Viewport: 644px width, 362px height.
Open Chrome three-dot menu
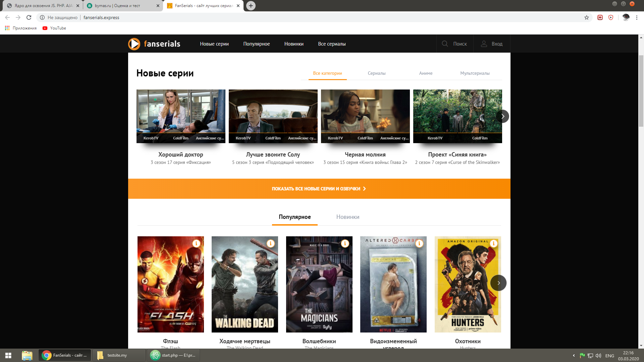click(x=637, y=17)
